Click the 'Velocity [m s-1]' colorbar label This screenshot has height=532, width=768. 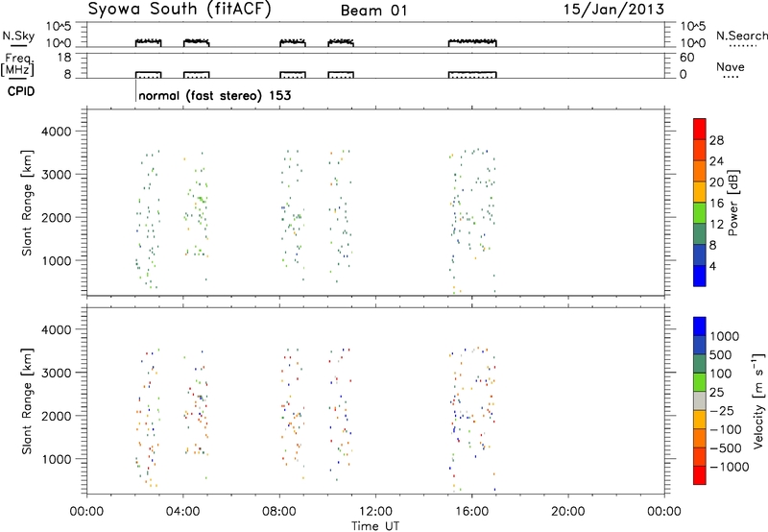click(758, 400)
